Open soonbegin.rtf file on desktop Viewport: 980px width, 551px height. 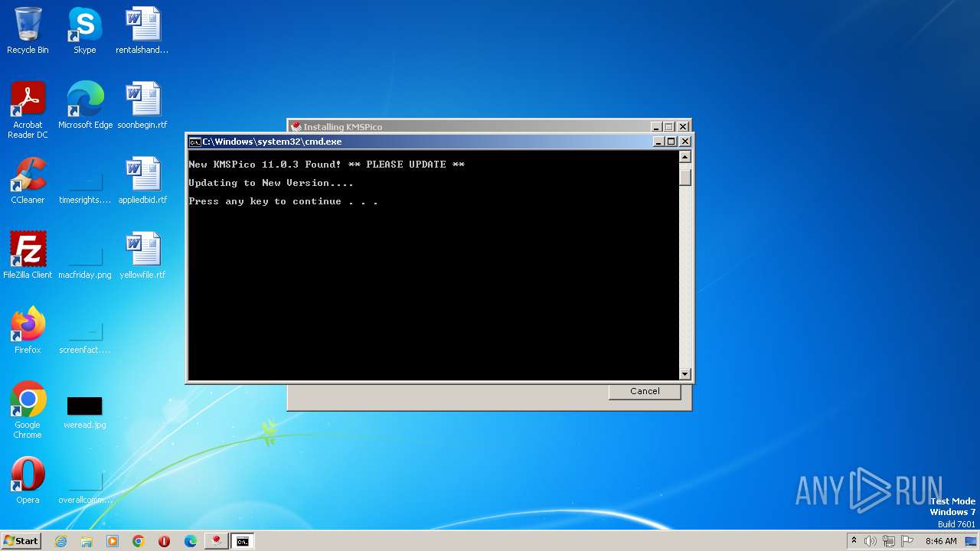[142, 106]
